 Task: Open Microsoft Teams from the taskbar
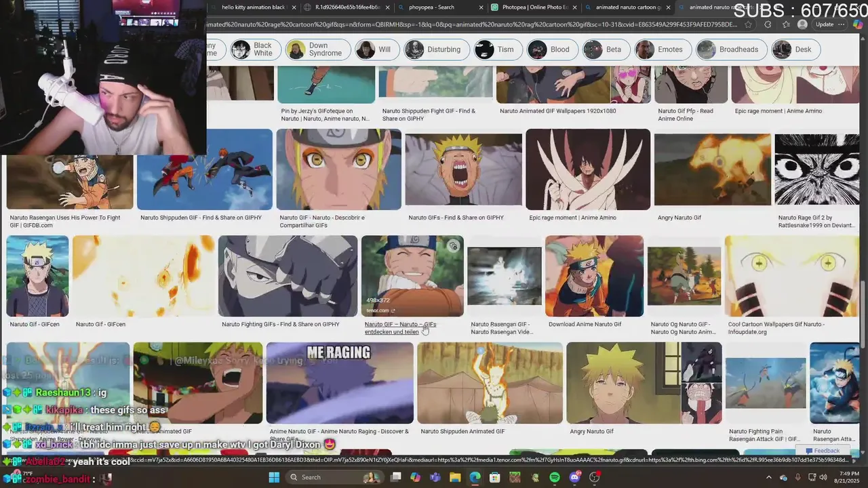point(435,477)
